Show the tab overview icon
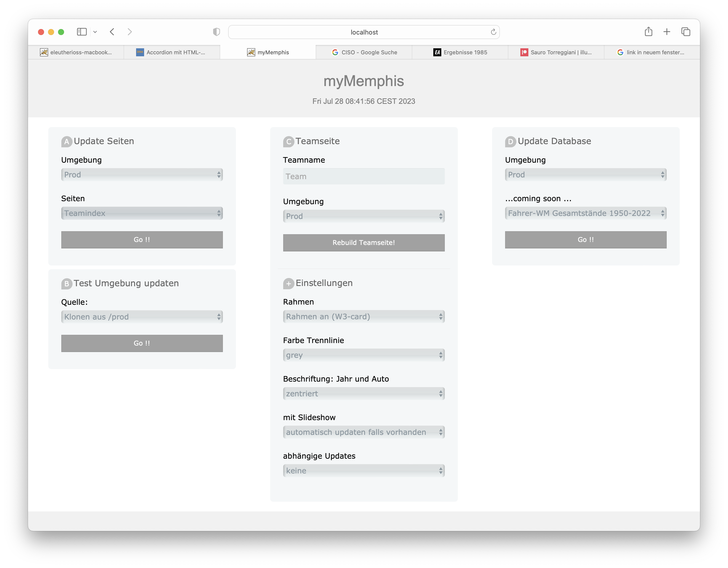Viewport: 728px width, 568px height. coord(686,32)
